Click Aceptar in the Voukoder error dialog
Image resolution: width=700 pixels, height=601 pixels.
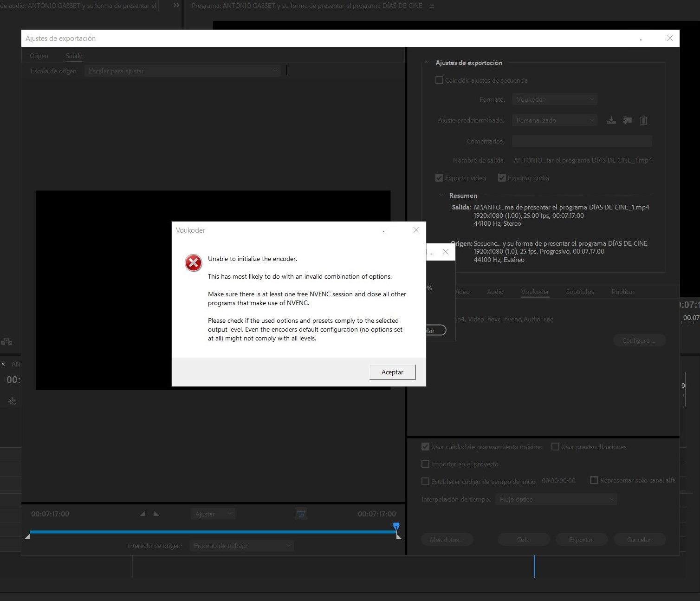392,372
